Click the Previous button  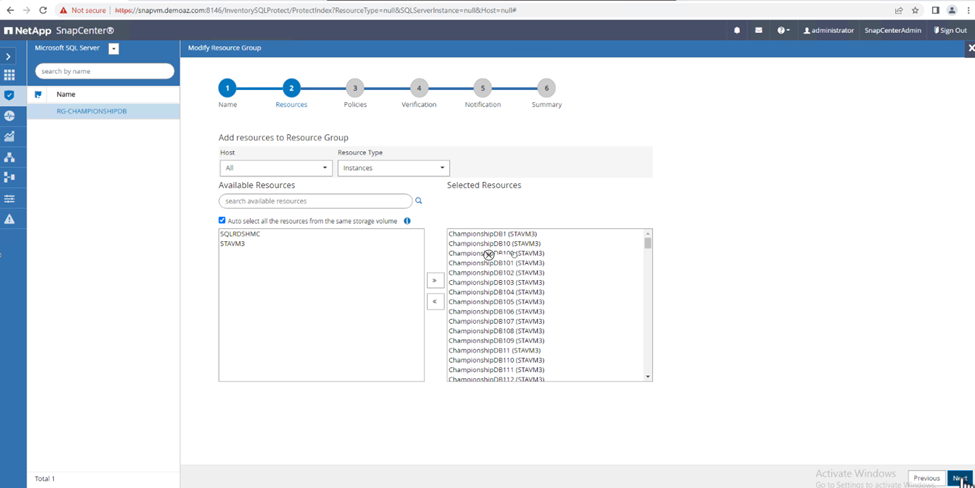click(926, 478)
